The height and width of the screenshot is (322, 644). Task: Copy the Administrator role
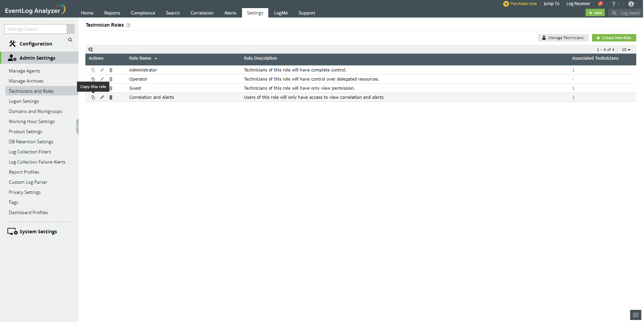coord(93,70)
